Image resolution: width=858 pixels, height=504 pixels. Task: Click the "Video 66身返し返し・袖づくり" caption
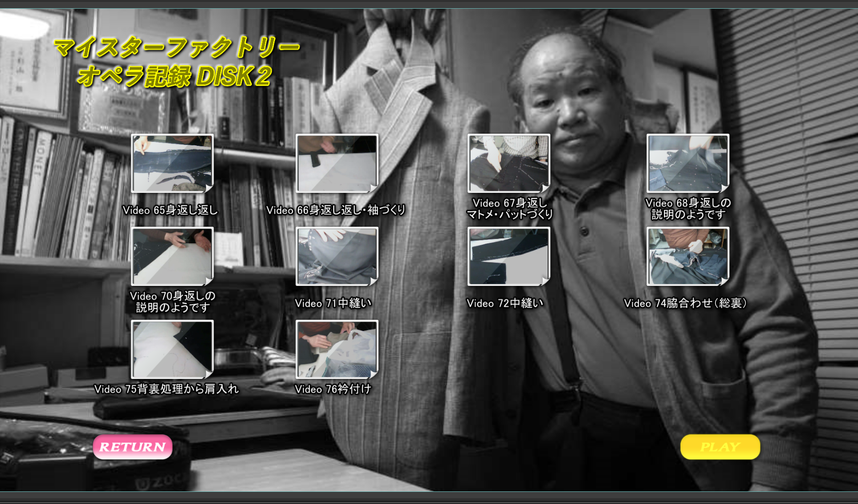336,210
